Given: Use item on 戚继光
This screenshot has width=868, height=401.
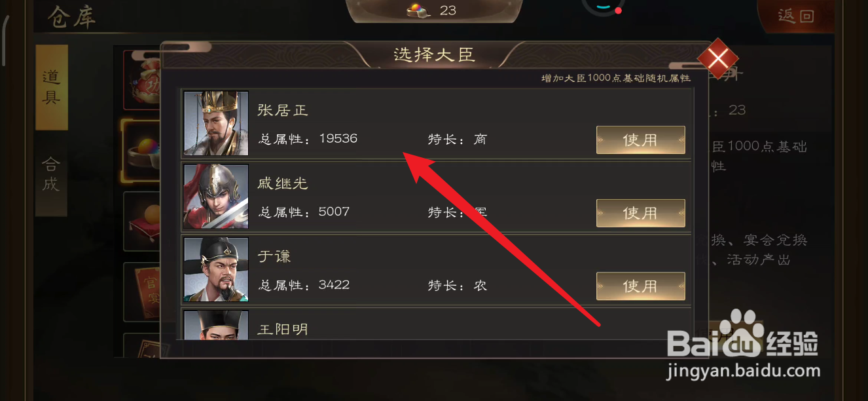Looking at the screenshot, I should click(x=640, y=213).
